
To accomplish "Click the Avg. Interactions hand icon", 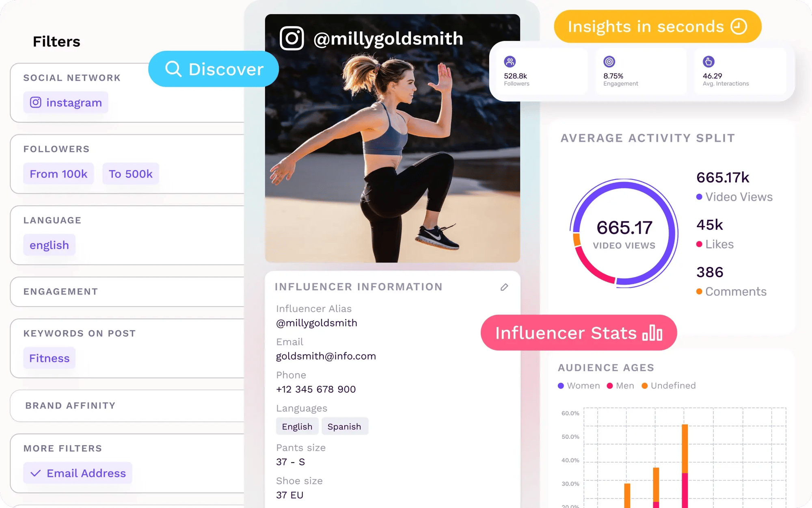I will tap(708, 62).
